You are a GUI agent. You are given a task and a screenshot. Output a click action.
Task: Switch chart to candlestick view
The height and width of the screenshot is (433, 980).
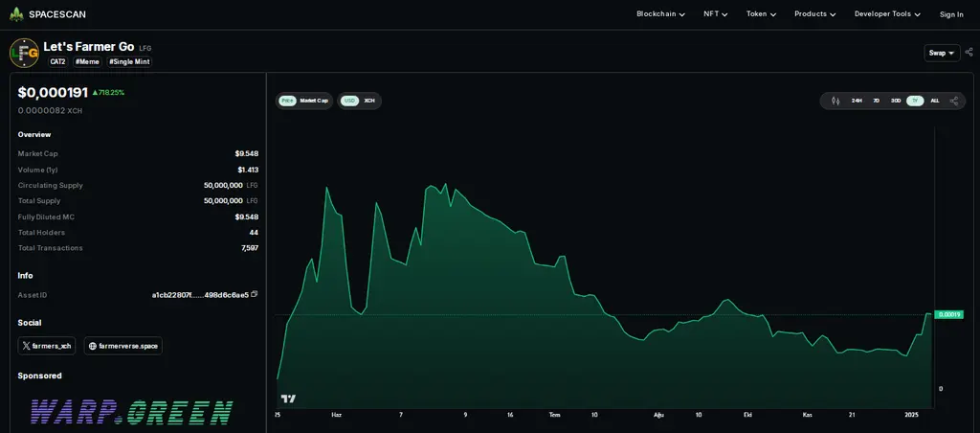point(835,101)
